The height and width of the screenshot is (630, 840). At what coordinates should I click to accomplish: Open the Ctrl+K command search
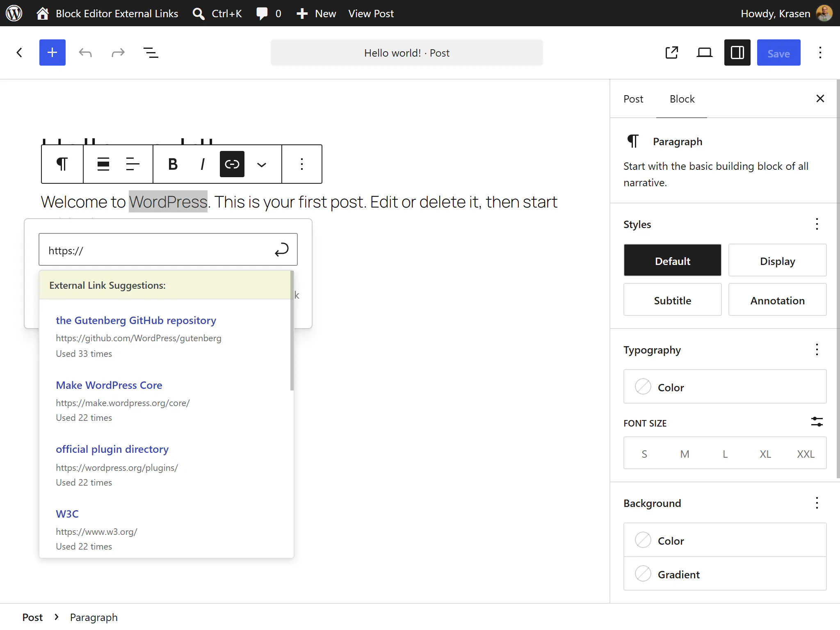coord(217,14)
